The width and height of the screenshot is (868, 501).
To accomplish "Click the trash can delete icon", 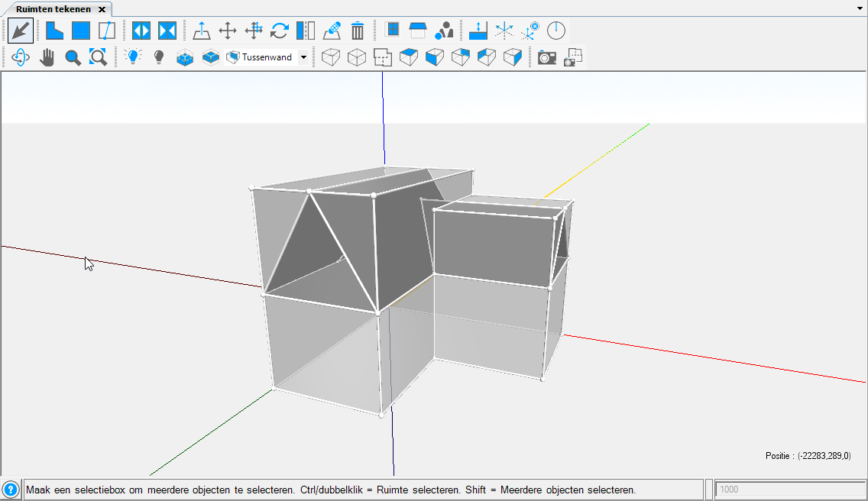I will point(358,31).
